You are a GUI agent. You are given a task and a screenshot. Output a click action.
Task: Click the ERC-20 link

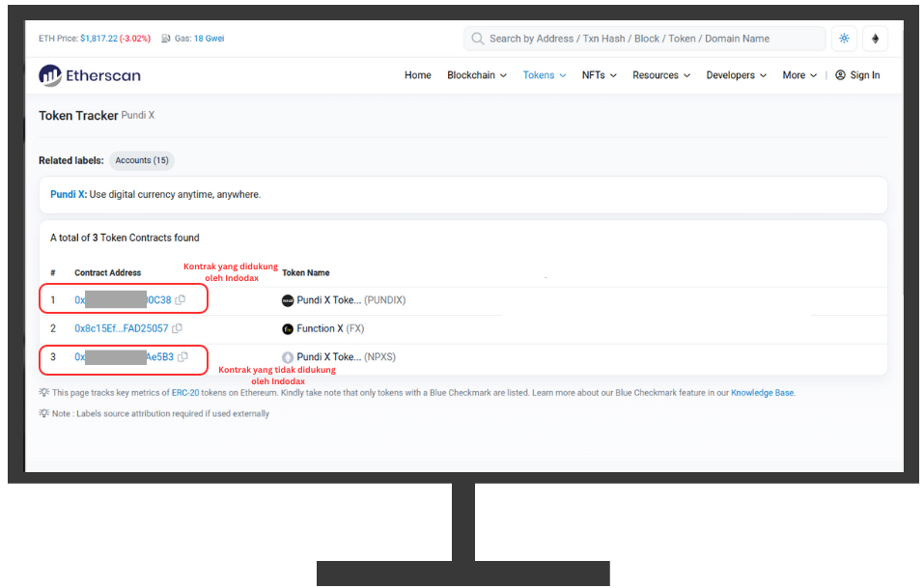[185, 392]
